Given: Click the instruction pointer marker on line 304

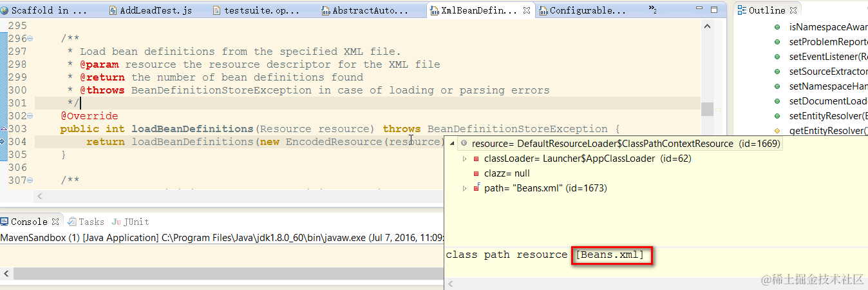Looking at the screenshot, I should 3,142.
